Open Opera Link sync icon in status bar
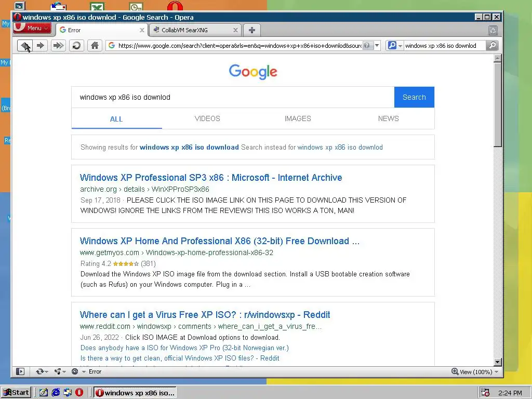Screen dimensions: 532x399 click(42, 371)
